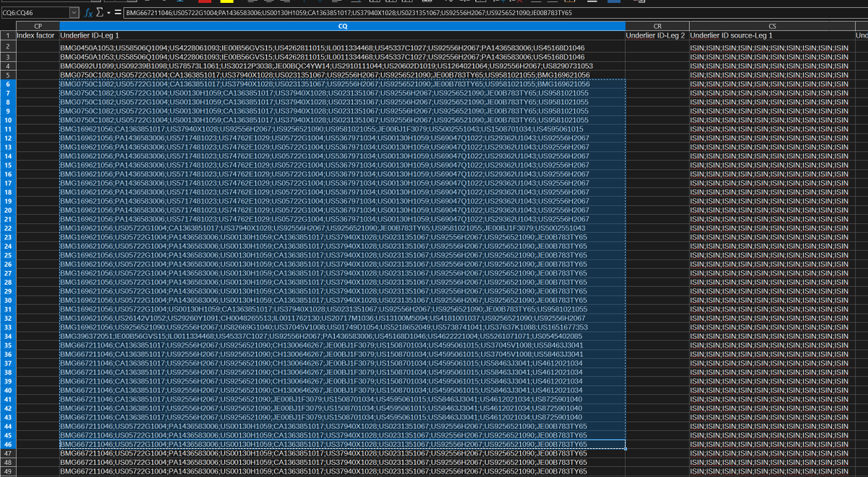Open the Sum functions dropdown arrow
Screen dimensions: 868x477
[x=107, y=13]
